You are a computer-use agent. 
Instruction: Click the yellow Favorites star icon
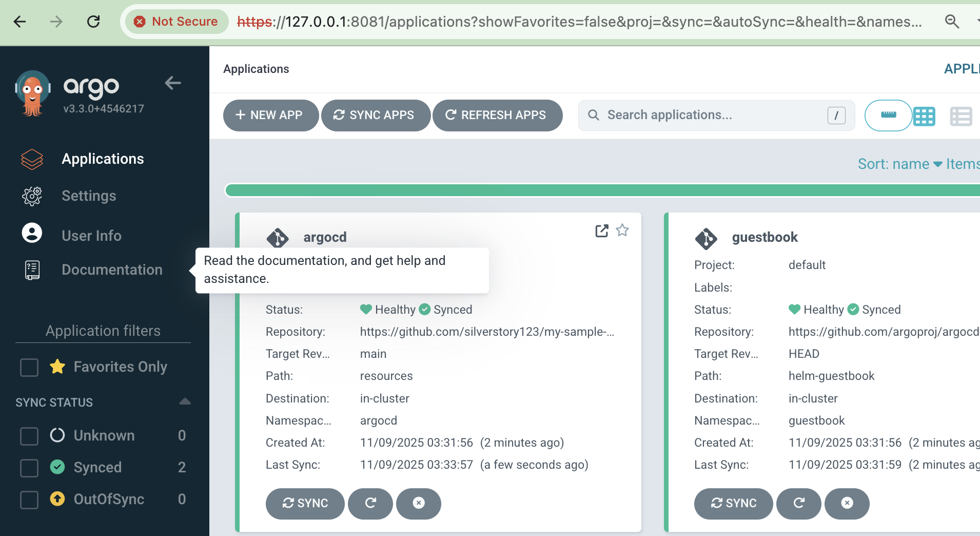click(57, 367)
